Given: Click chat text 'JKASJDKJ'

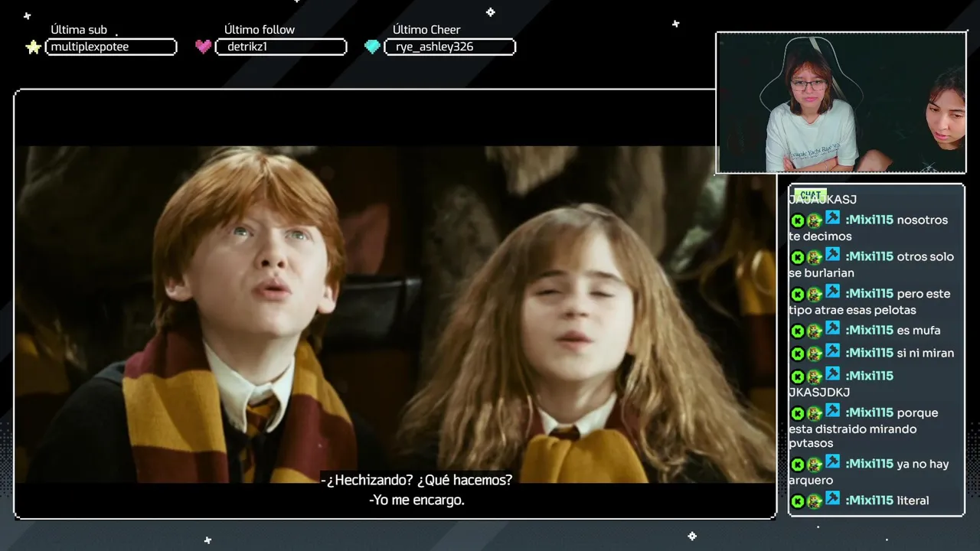Looking at the screenshot, I should 819,393.
